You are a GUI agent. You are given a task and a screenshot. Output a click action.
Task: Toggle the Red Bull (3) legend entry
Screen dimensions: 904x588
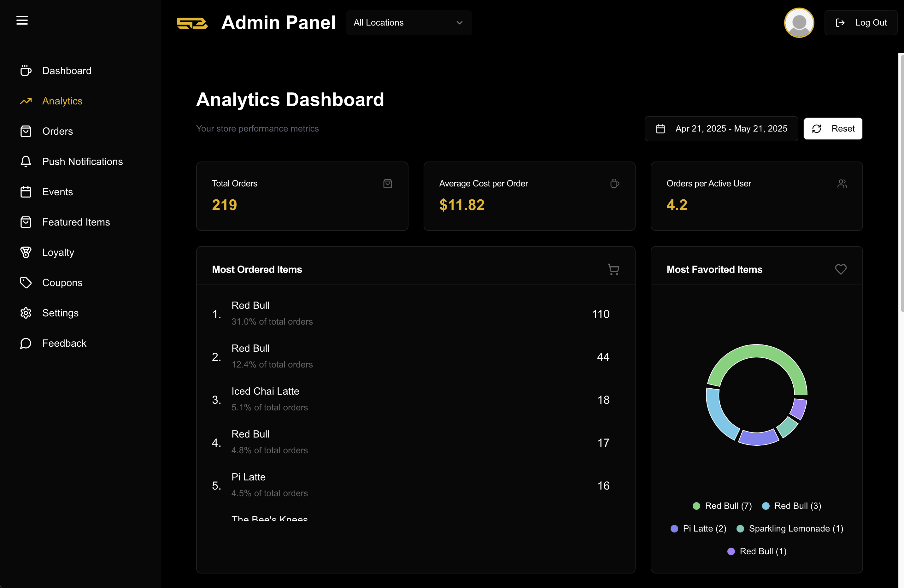point(792,506)
